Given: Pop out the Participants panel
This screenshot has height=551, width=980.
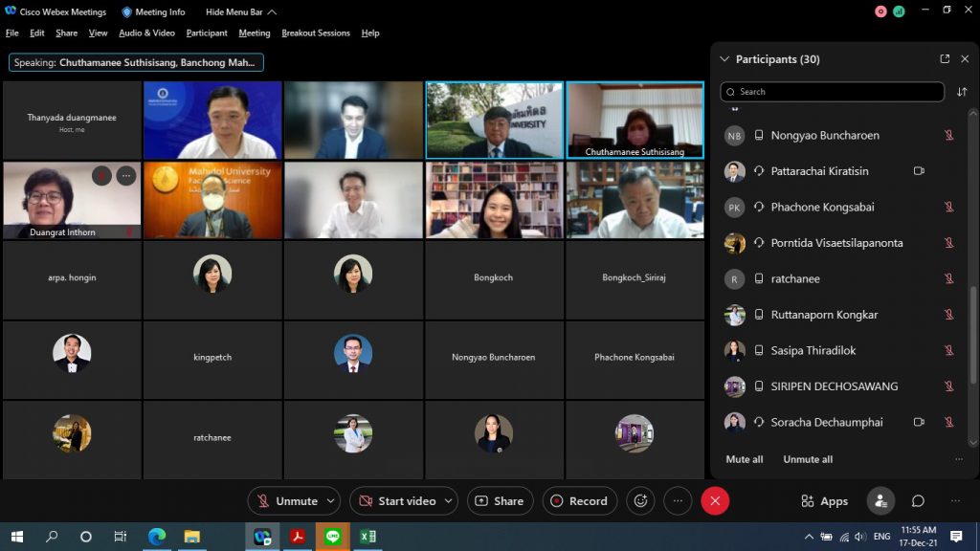Looking at the screenshot, I should 945,59.
